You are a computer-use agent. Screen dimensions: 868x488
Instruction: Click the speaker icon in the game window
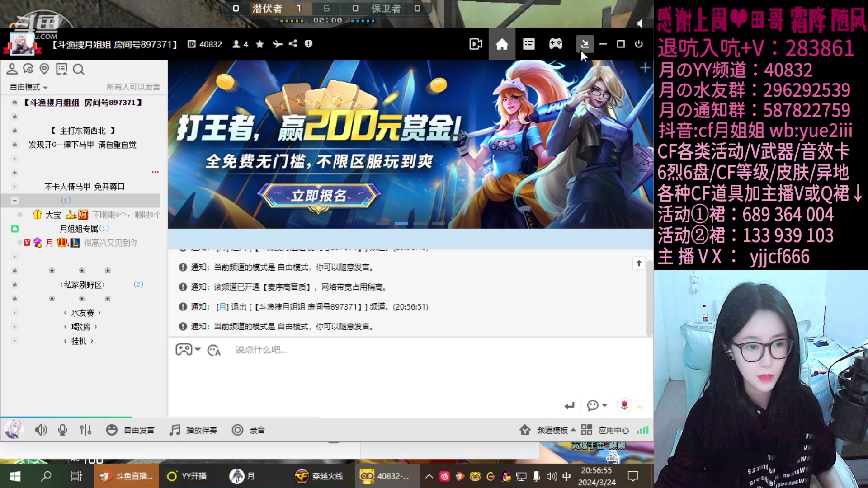639,23
